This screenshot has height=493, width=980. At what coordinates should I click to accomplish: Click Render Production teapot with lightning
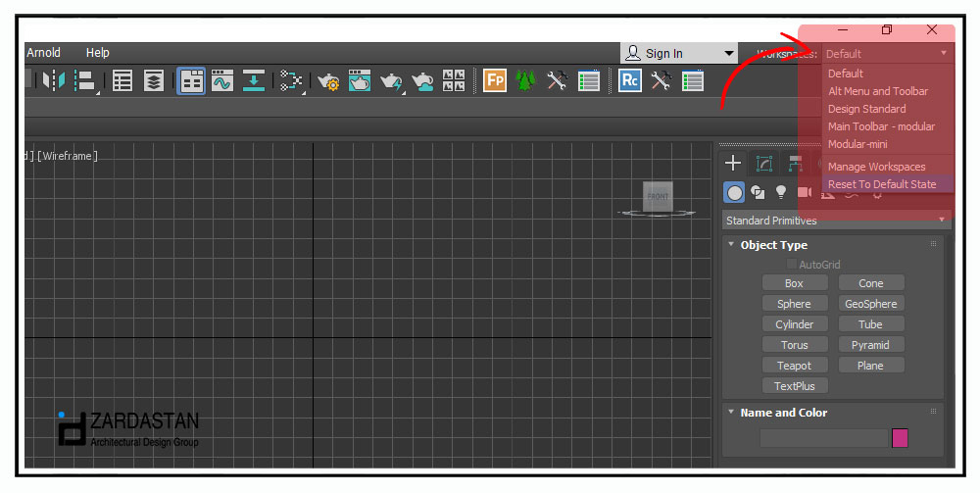[392, 82]
